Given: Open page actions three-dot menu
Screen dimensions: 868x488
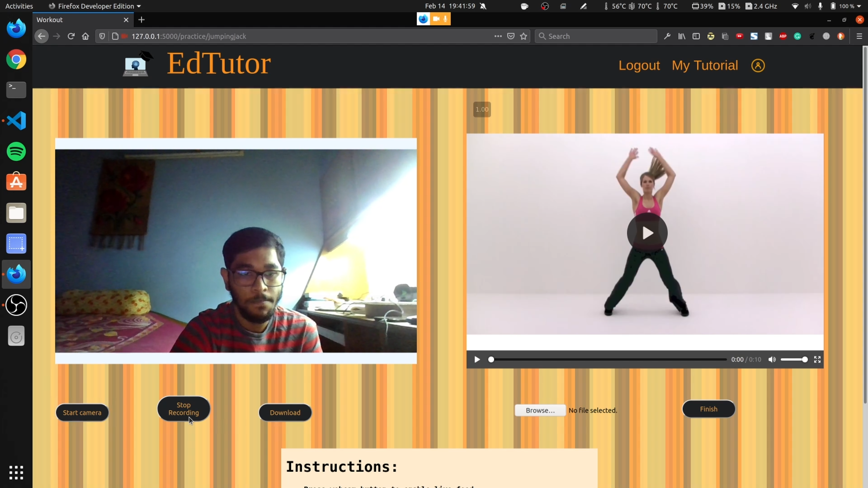Looking at the screenshot, I should [x=498, y=36].
